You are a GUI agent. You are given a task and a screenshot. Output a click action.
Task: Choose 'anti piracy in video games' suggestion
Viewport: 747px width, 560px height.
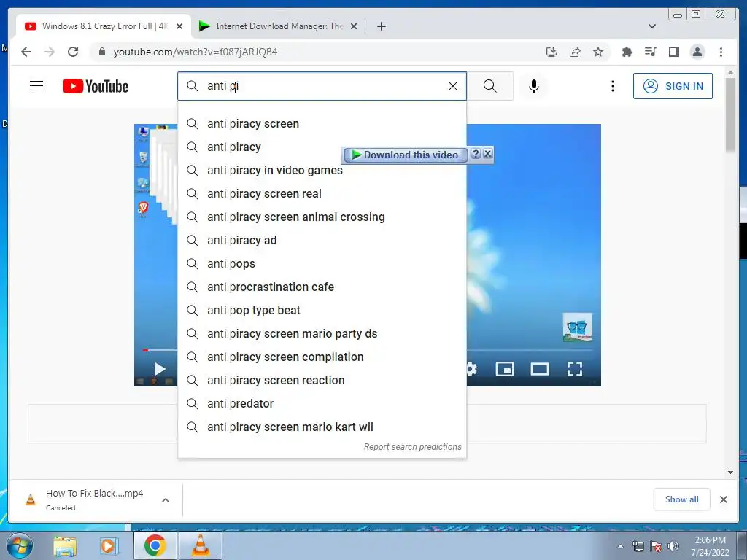pyautogui.click(x=322, y=171)
